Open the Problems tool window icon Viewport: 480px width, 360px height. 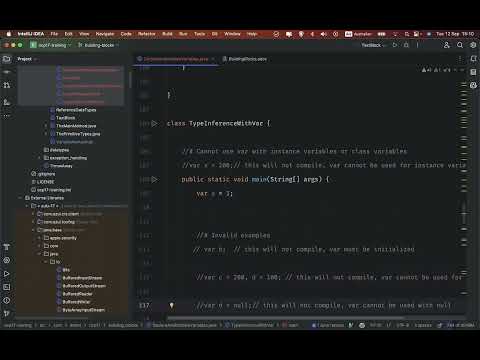click(x=7, y=300)
